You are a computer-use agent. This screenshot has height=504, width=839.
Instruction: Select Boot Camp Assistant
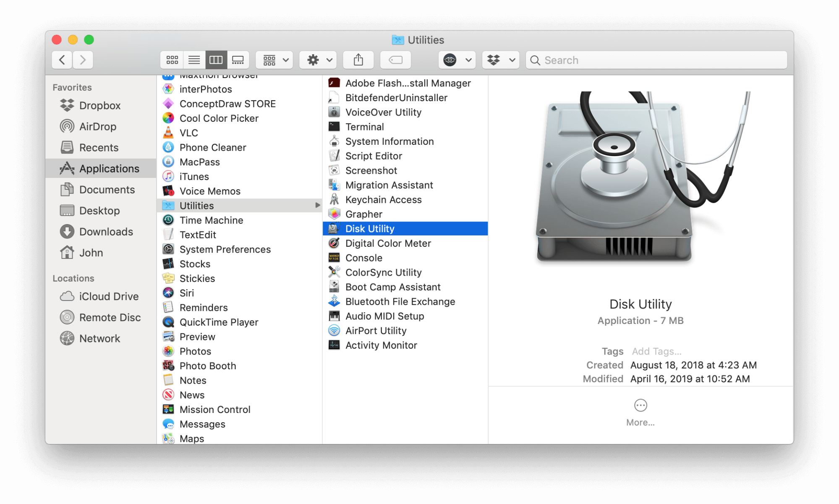pos(405,287)
